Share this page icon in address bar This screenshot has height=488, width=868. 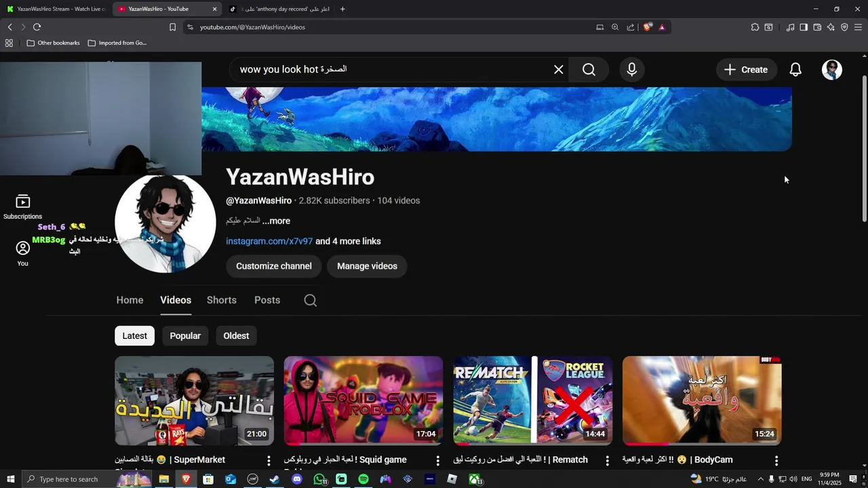631,27
